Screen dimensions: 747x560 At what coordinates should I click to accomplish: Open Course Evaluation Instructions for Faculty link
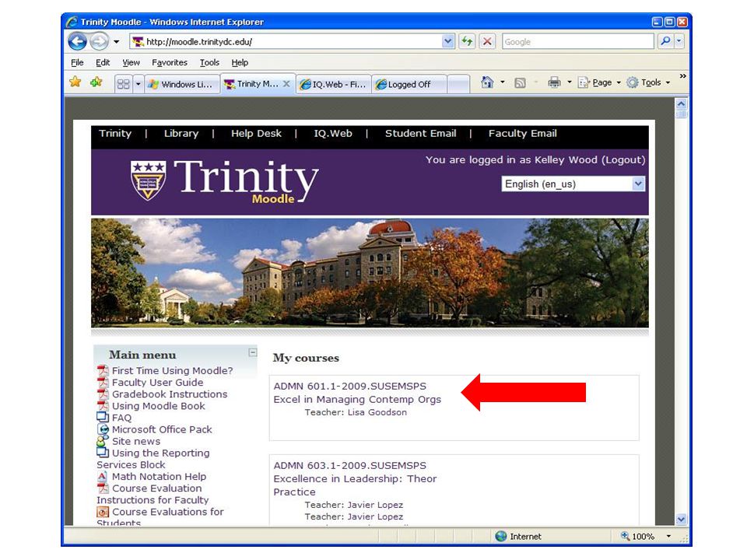153,495
